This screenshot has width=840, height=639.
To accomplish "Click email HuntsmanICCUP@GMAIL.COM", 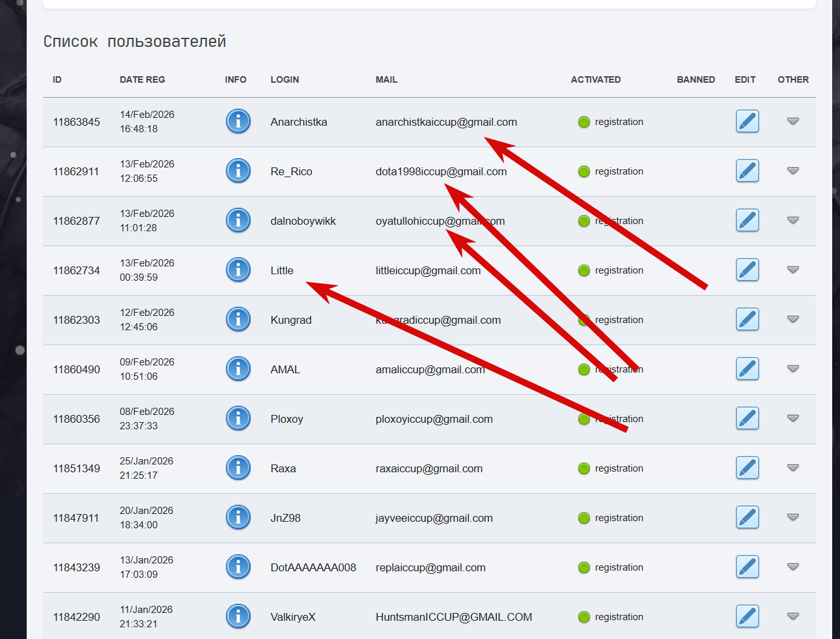I will click(454, 617).
